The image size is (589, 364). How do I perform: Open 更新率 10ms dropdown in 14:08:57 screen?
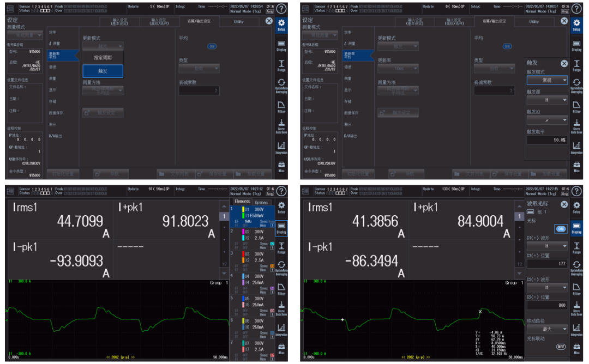(398, 68)
